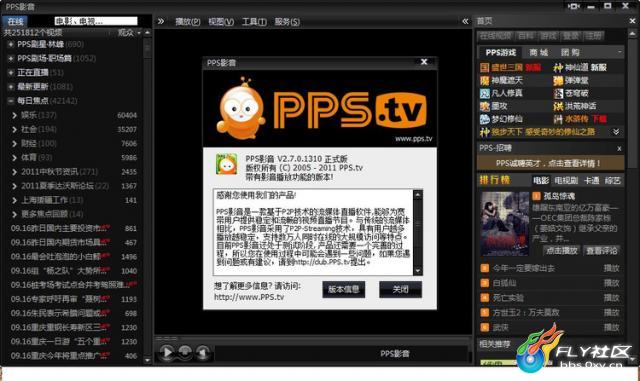The width and height of the screenshot is (640, 381).
Task: Click 查看评论 under 孤岛惊魂
Action: click(602, 251)
